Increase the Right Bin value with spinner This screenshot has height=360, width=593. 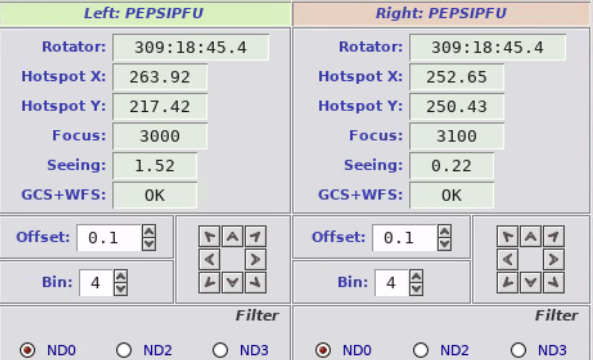[416, 276]
